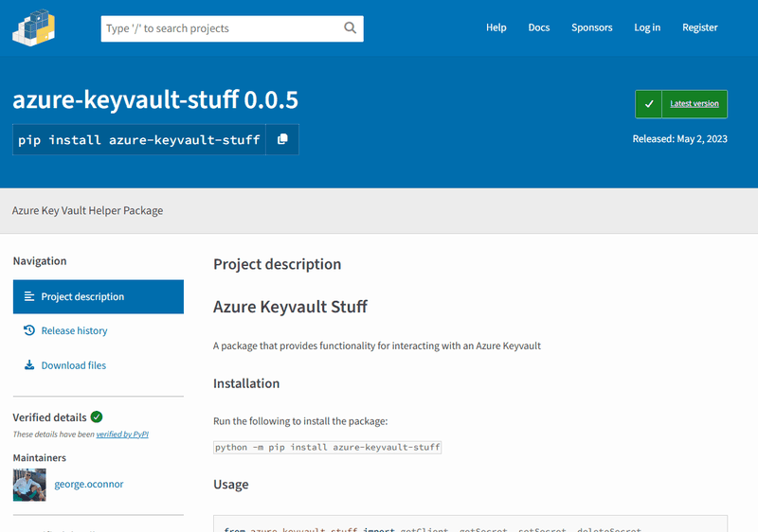
Task: Click the Released: May 2, 2023 text
Action: (679, 138)
